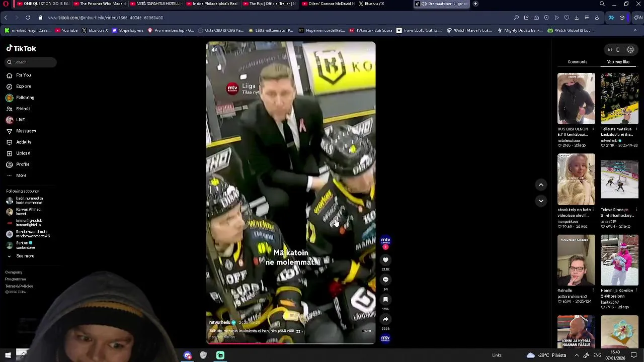The width and height of the screenshot is (644, 362).
Task: Click the TikTok search field
Action: 31,62
